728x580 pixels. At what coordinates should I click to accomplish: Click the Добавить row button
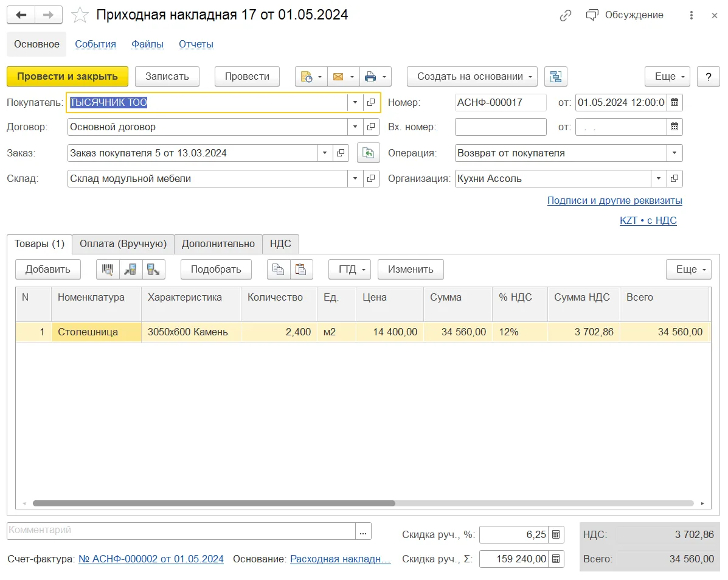click(x=48, y=270)
